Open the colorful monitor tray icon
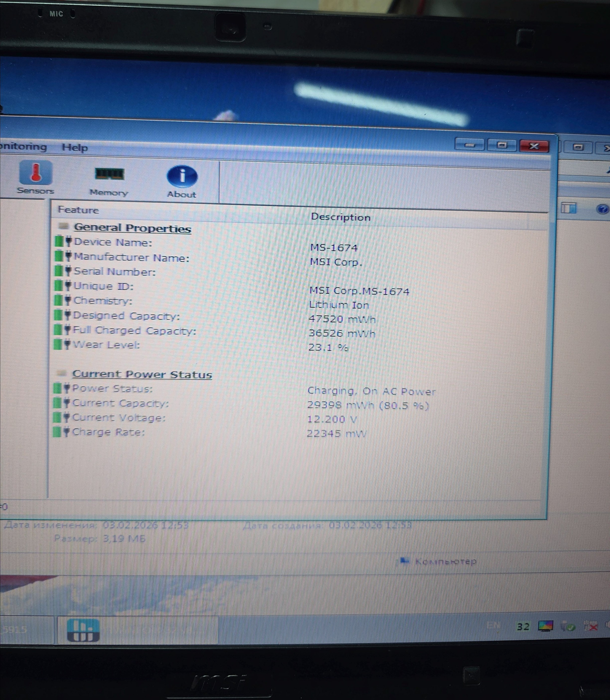 tap(546, 626)
